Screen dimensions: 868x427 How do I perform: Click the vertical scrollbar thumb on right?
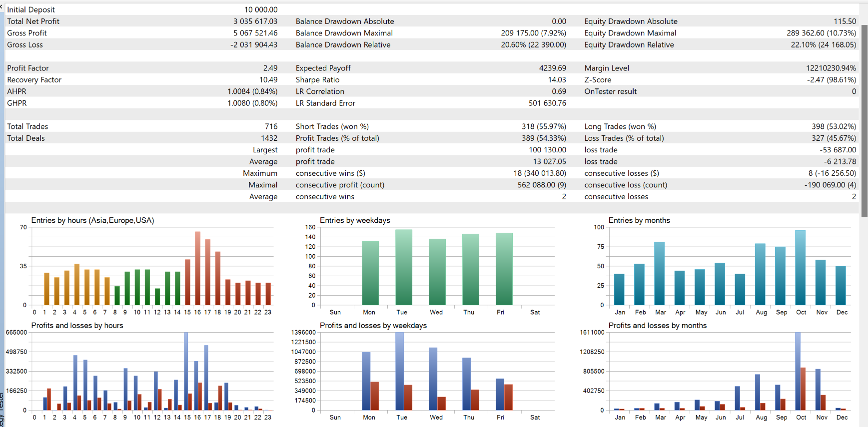point(864,120)
